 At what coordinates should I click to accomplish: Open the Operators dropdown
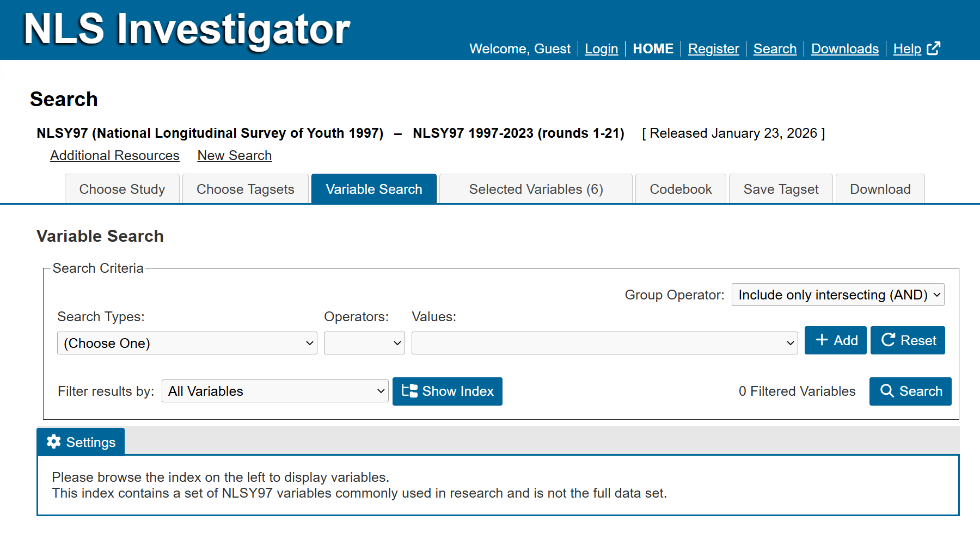[x=364, y=343]
